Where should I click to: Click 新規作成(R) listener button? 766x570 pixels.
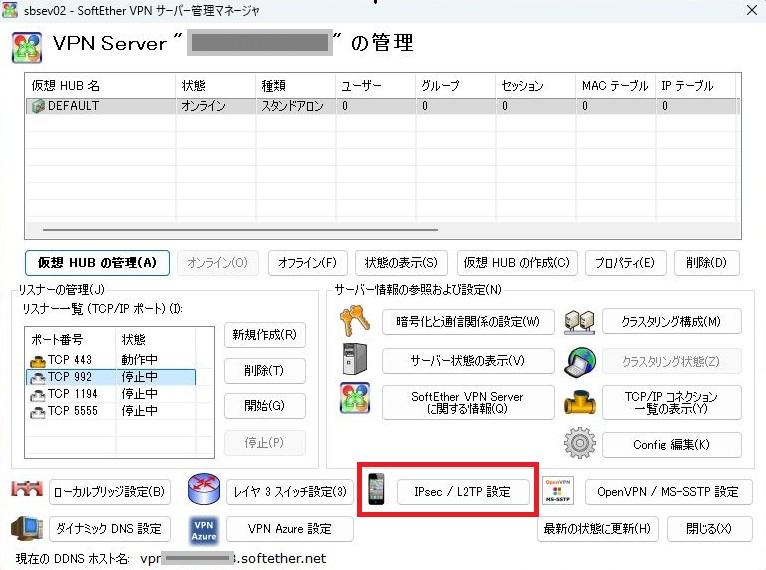point(265,335)
